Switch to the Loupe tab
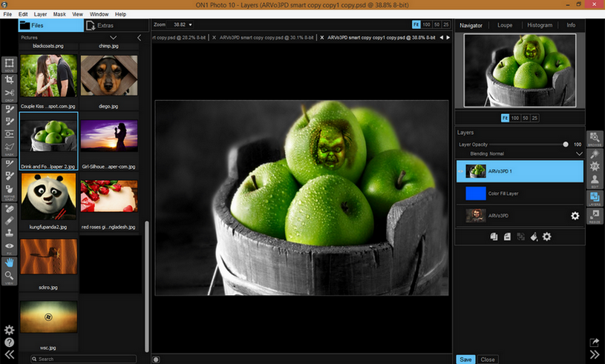605x364 pixels. tap(505, 25)
